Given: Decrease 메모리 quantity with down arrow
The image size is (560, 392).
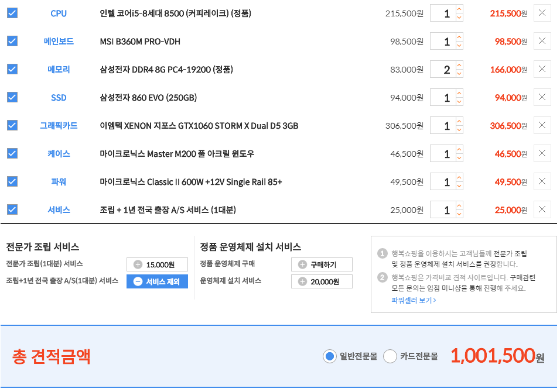Looking at the screenshot, I should (459, 74).
